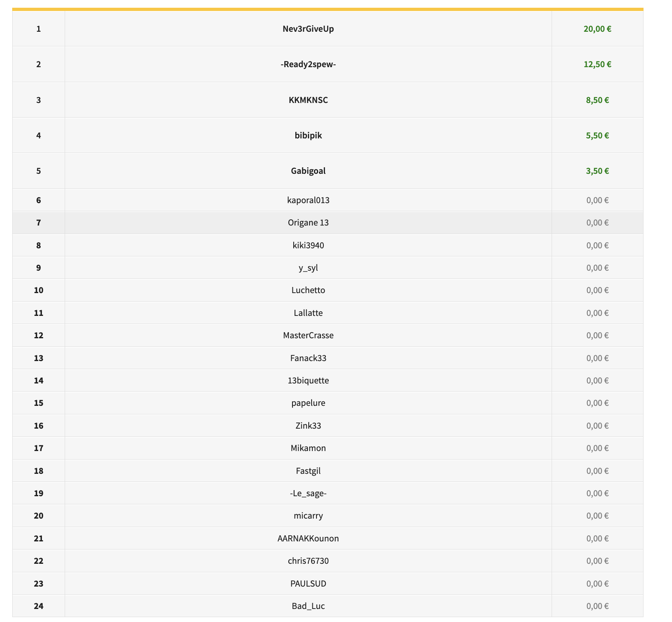The width and height of the screenshot is (672, 622).
Task: Open -Le_sage- player entry
Action: 308,493
